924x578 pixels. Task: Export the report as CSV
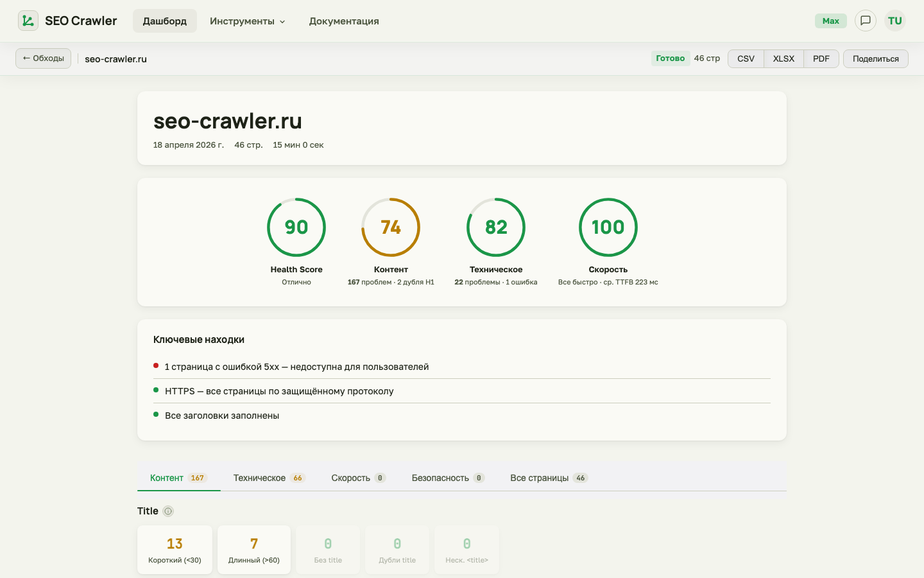[x=746, y=58]
